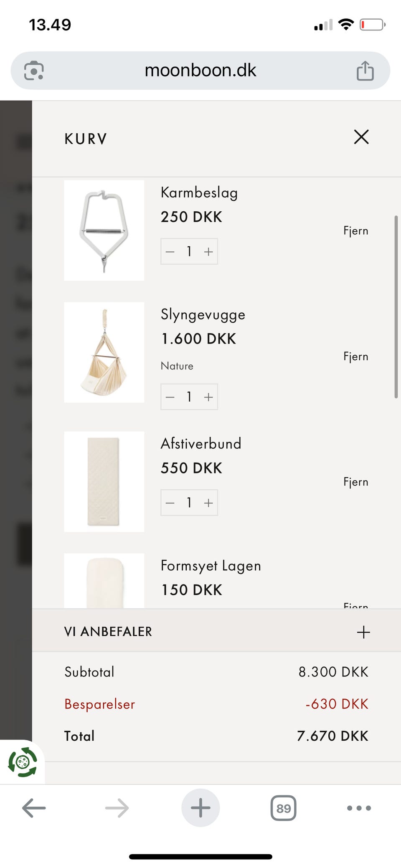Close the Kurv cart panel
401x868 pixels.
click(x=361, y=137)
